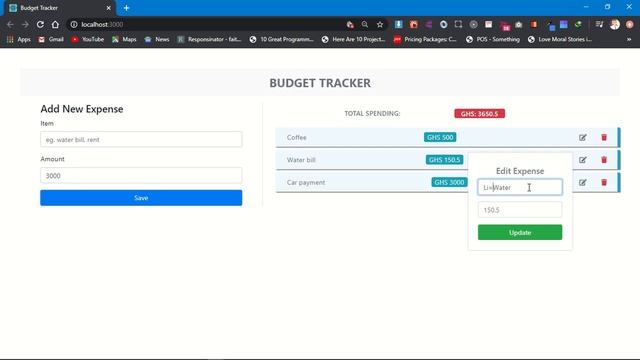Reload the page with browser refresh icon
This screenshot has width=640, height=360.
(x=40, y=24)
